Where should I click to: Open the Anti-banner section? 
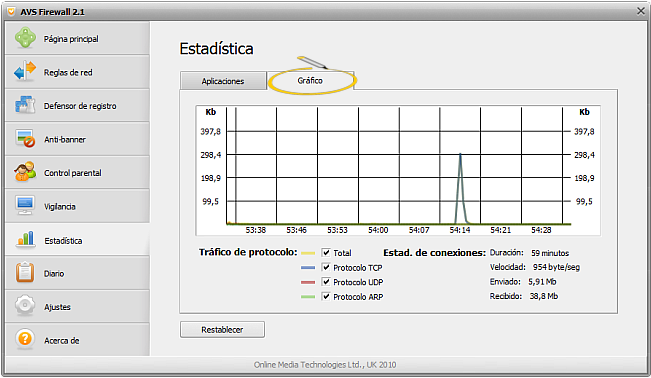pos(77,139)
